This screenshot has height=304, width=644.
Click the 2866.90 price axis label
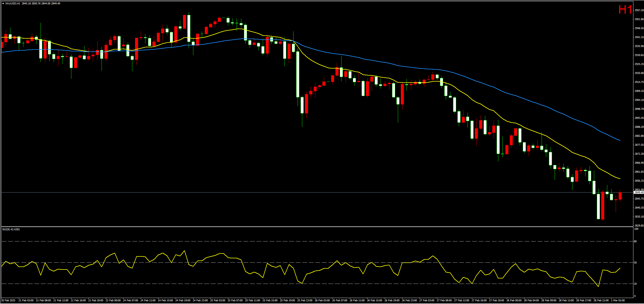point(639,163)
